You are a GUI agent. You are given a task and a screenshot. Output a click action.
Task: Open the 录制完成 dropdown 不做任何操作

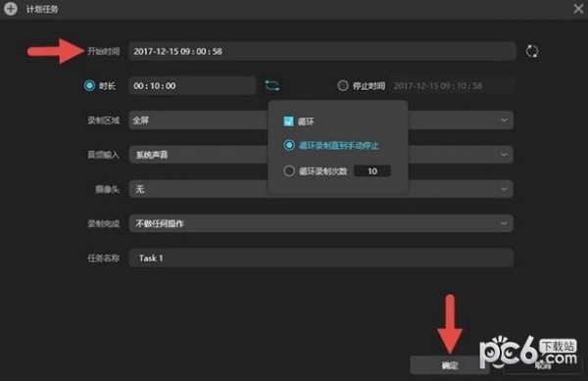coord(321,223)
